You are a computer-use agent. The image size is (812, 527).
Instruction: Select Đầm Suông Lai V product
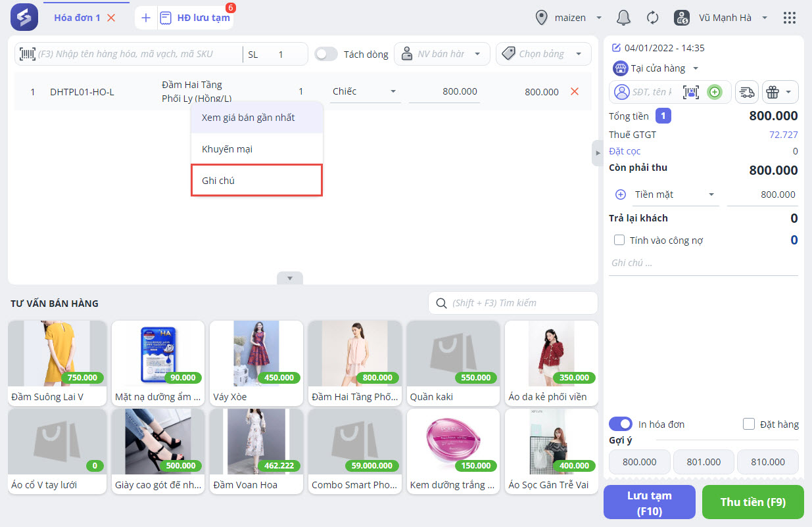(57, 363)
